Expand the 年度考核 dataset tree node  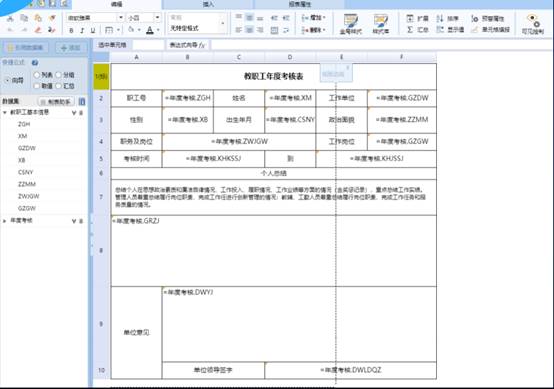5,221
